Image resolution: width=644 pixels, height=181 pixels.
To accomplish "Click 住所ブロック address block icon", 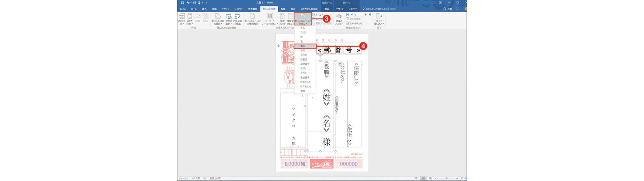I will (282, 19).
